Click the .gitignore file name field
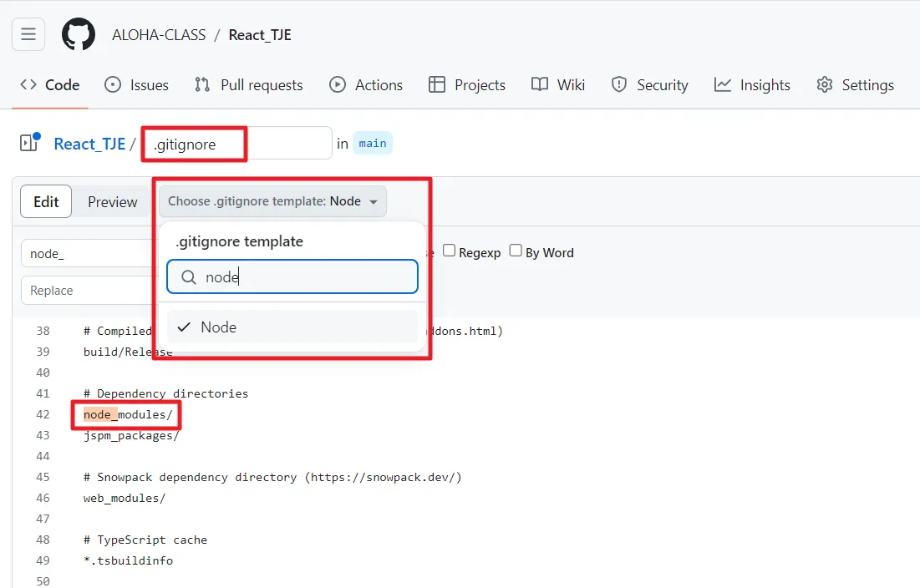Viewport: 920px width, 588px height. [x=237, y=144]
